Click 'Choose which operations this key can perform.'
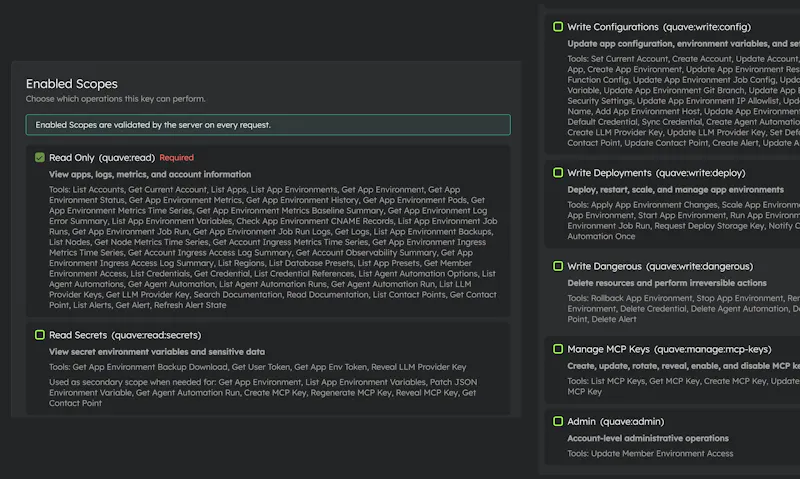Viewport: 800px width, 479px height. pyautogui.click(x=116, y=98)
